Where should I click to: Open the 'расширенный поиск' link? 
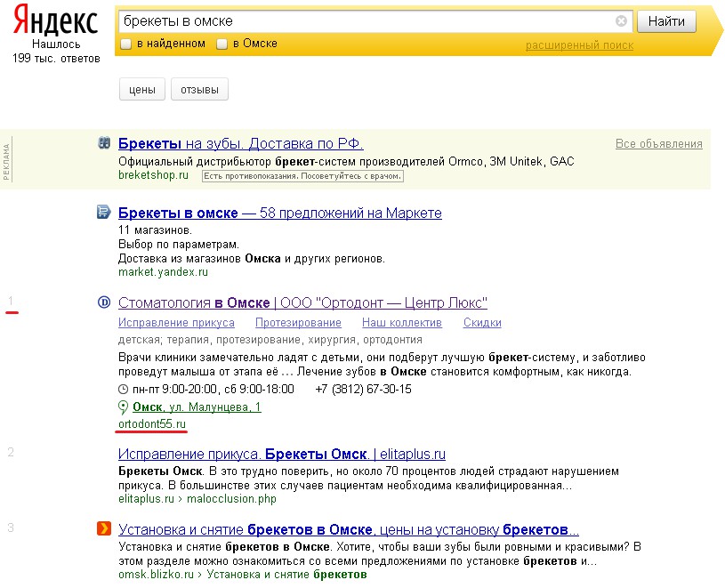[x=579, y=45]
